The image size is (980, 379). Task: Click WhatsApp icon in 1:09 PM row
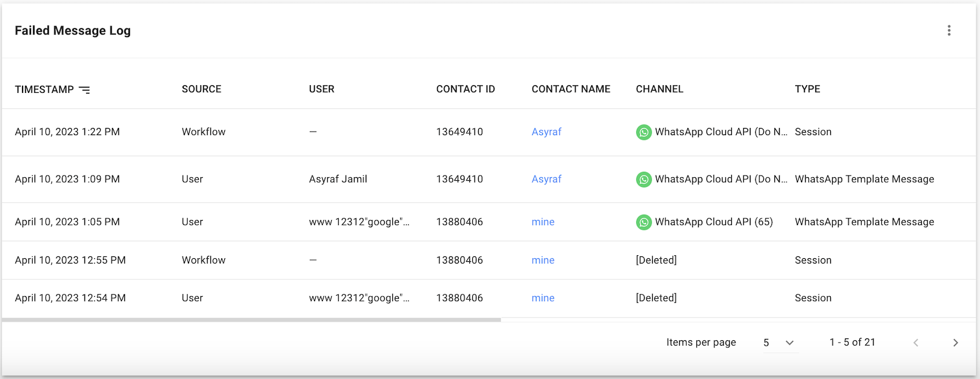[643, 179]
